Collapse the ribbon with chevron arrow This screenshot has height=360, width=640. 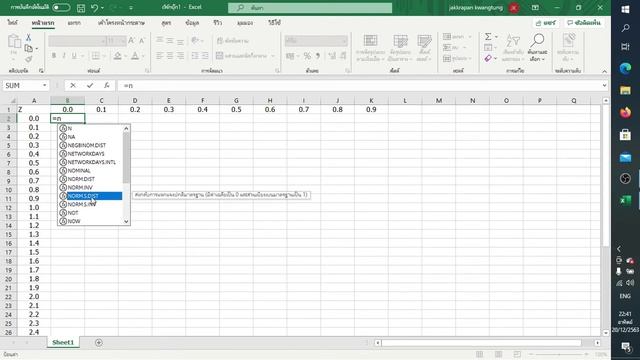(x=604, y=71)
